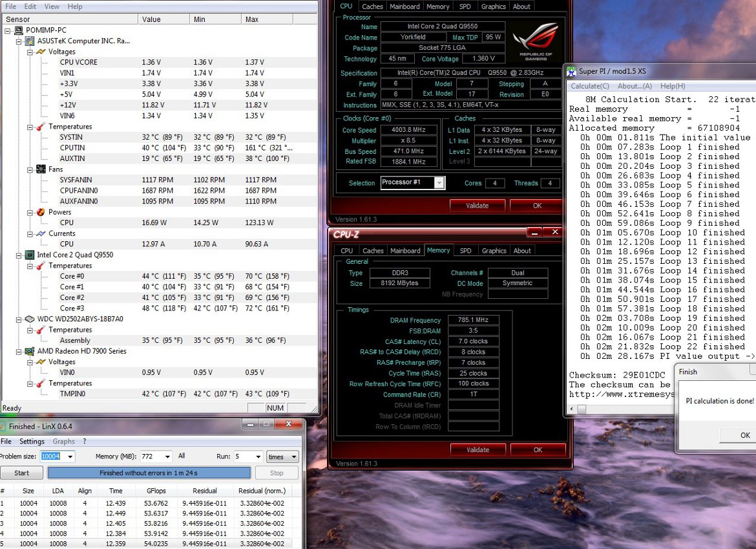Click the WDC hard drive icon
756x549 pixels.
point(30,319)
